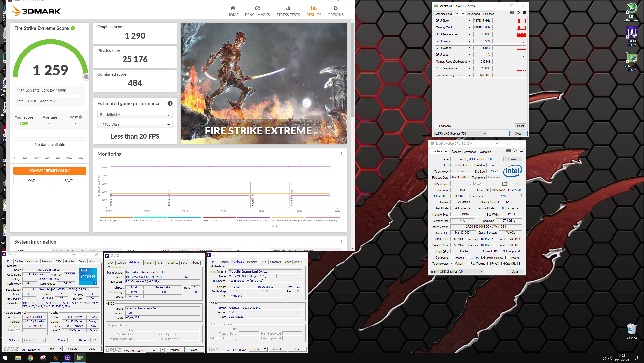
Task: Click the 3DMark window vertical scrollbar
Action: pyautogui.click(x=353, y=70)
